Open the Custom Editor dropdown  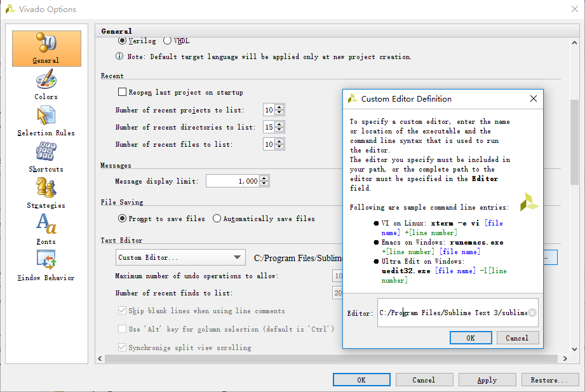(x=180, y=257)
